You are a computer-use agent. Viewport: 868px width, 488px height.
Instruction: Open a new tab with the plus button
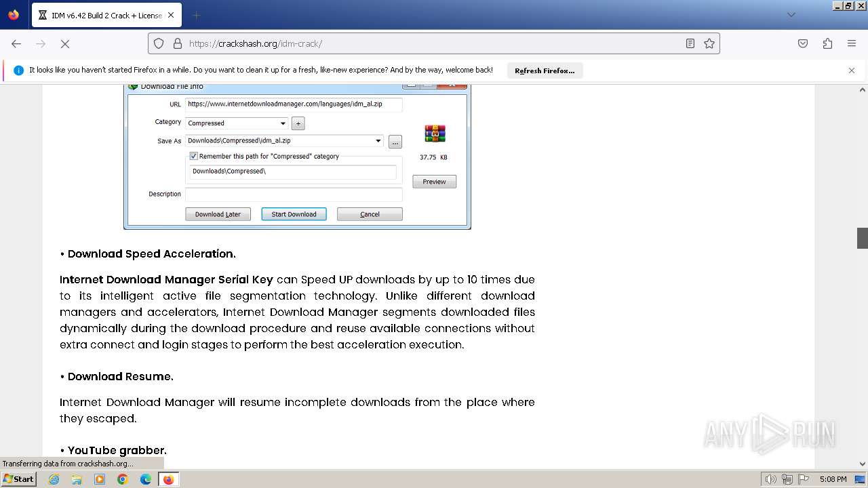point(196,15)
